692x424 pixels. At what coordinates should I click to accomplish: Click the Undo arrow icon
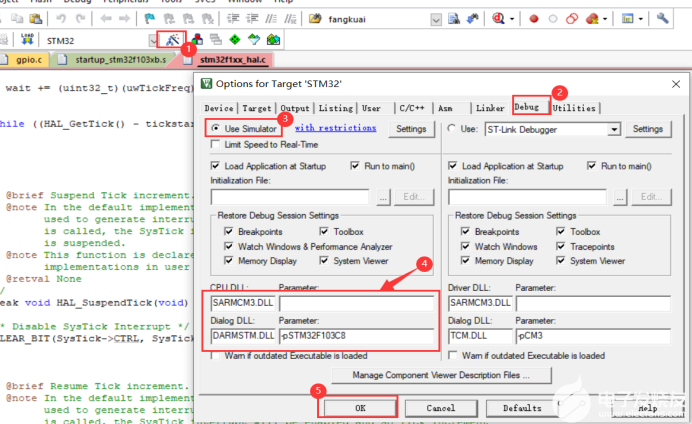click(61, 19)
